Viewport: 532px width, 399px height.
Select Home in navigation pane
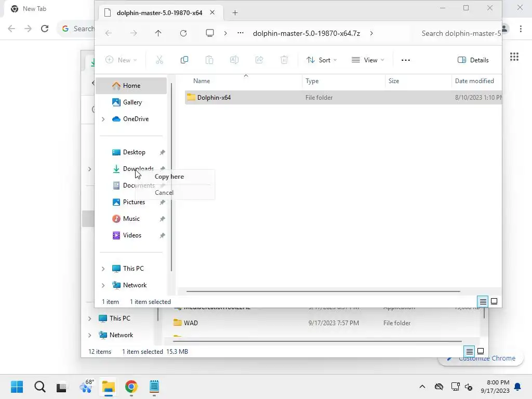click(131, 86)
